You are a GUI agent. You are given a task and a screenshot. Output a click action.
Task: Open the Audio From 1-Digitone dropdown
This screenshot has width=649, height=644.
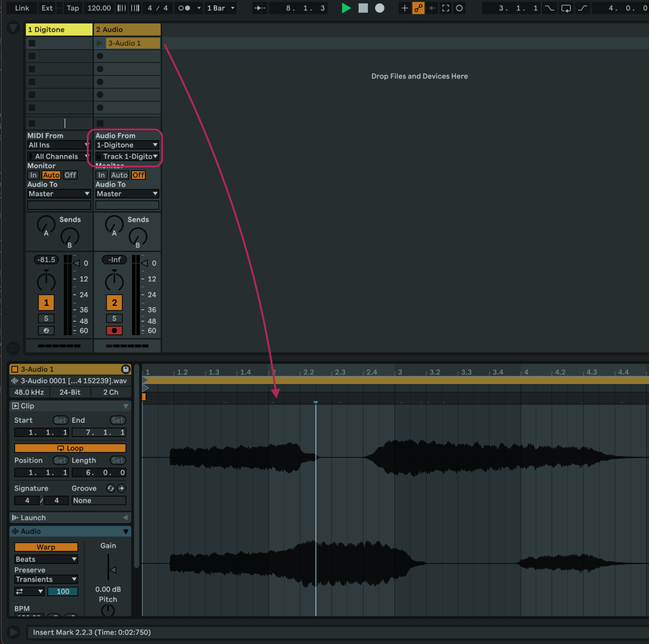[127, 145]
